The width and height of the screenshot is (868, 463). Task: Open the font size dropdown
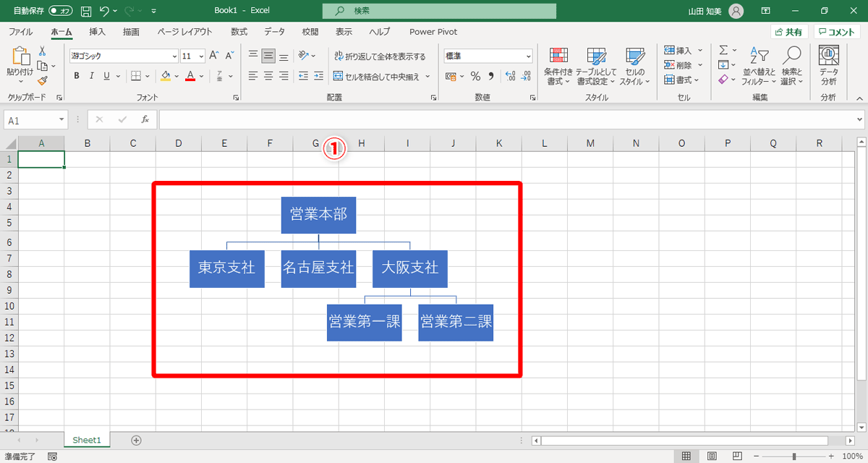[x=201, y=56]
